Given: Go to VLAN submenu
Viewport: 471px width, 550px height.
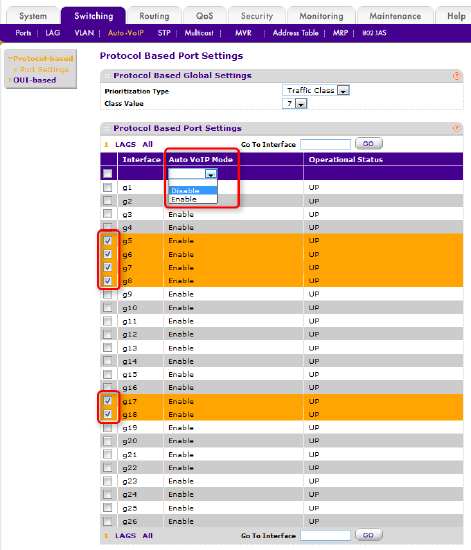Looking at the screenshot, I should click(84, 33).
